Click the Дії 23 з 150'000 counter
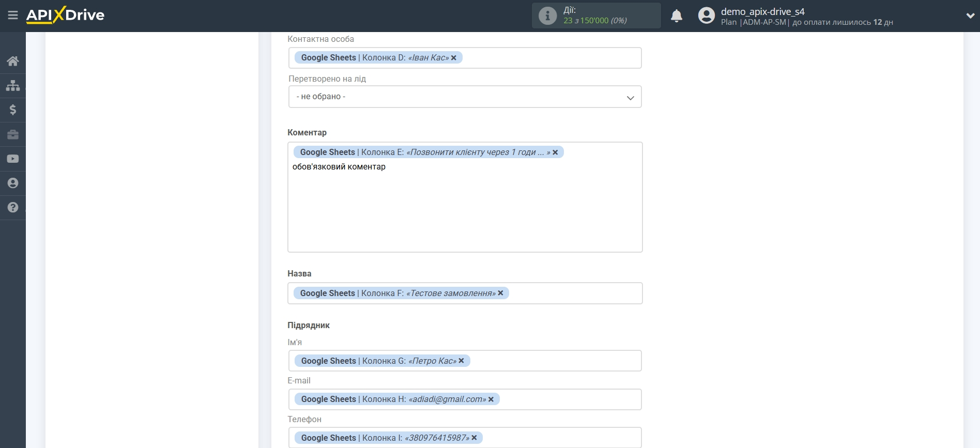Viewport: 980px width, 448px height. point(595,16)
